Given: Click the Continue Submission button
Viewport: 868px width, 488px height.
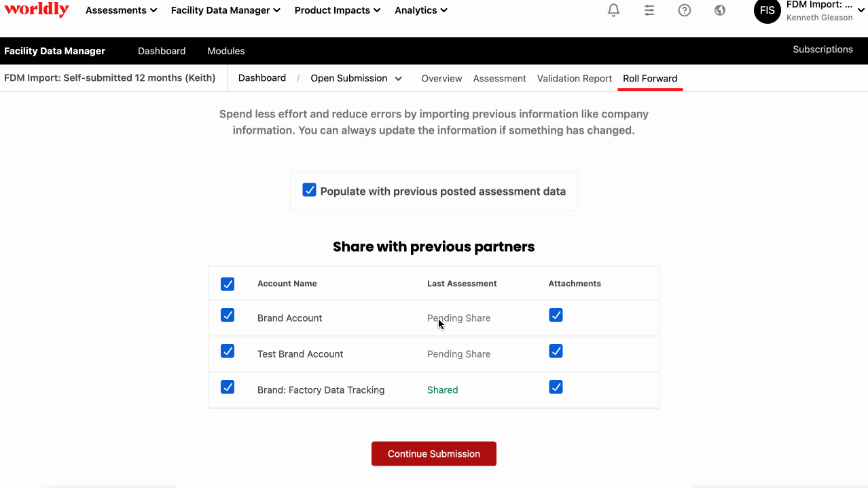Looking at the screenshot, I should point(434,454).
